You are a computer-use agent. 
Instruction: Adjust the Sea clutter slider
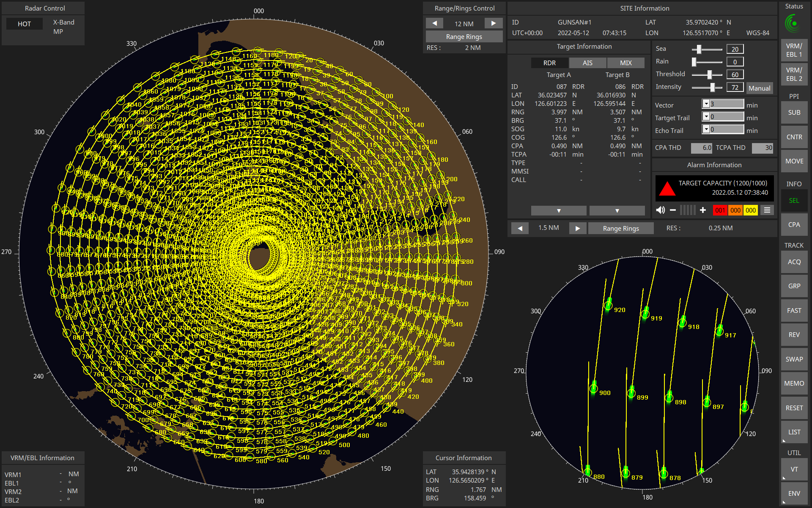point(699,49)
